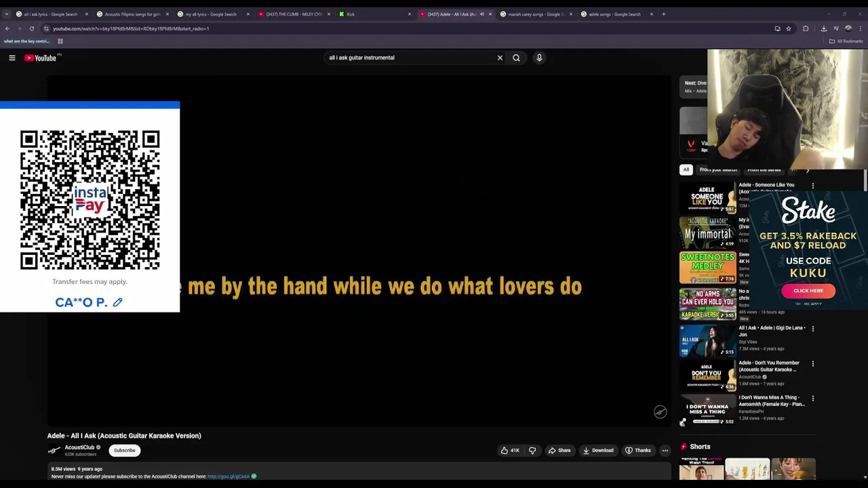Open Adele Don't You Remember karaoke video
Viewport: 868px width, 488px height.
707,375
